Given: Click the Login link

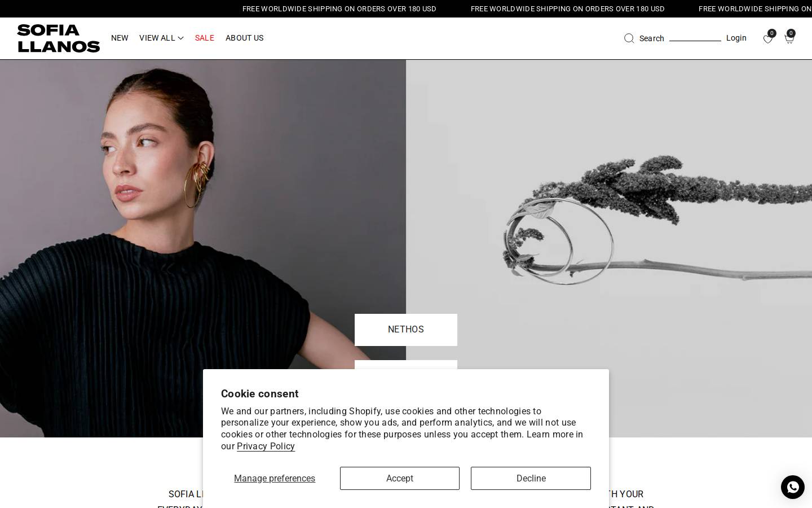Looking at the screenshot, I should pyautogui.click(x=736, y=38).
